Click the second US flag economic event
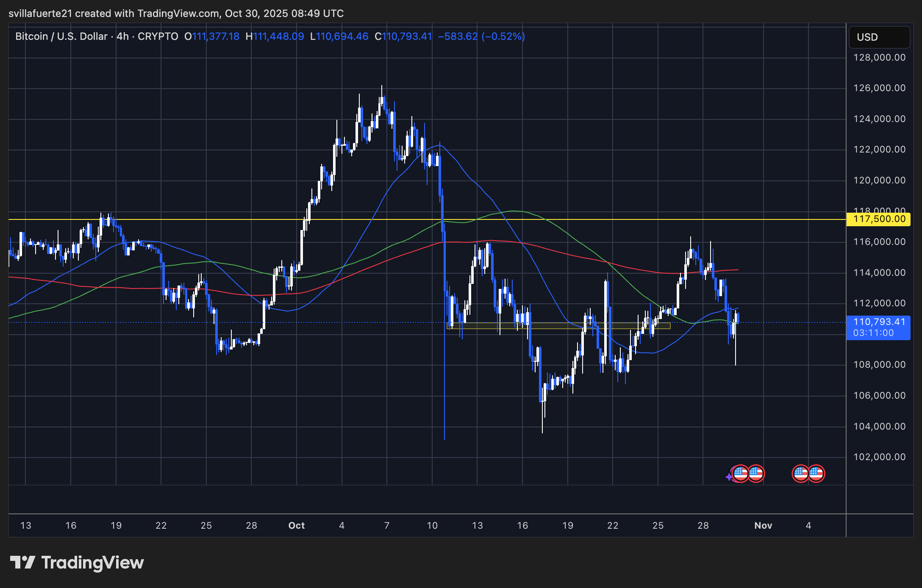Viewport: 922px width, 588px height. tap(756, 473)
